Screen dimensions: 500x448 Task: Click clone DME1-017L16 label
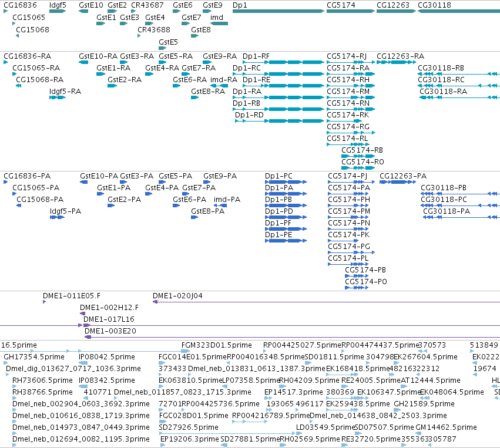[x=109, y=319]
